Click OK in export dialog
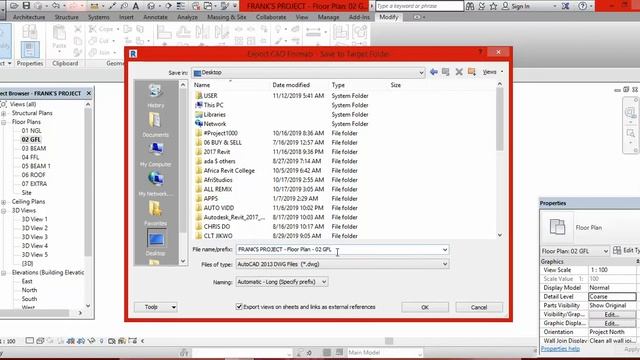The image size is (640, 360). [425, 307]
